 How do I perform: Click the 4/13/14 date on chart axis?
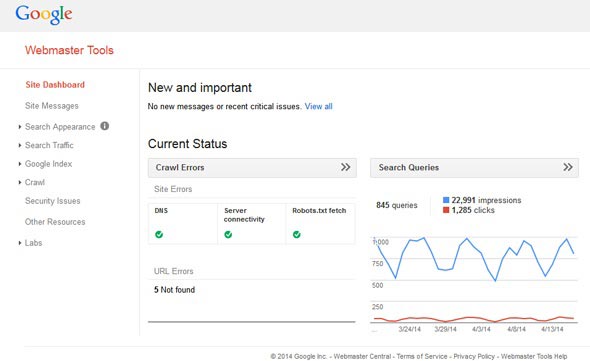[552, 329]
